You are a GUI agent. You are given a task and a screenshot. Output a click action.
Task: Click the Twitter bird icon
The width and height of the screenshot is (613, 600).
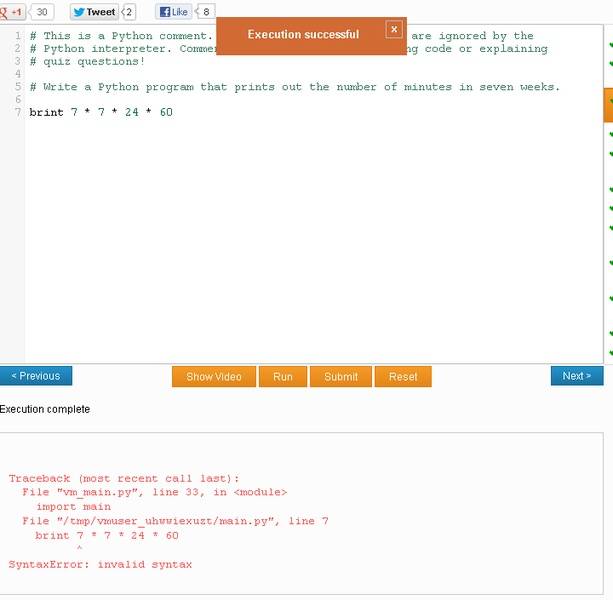[79, 12]
